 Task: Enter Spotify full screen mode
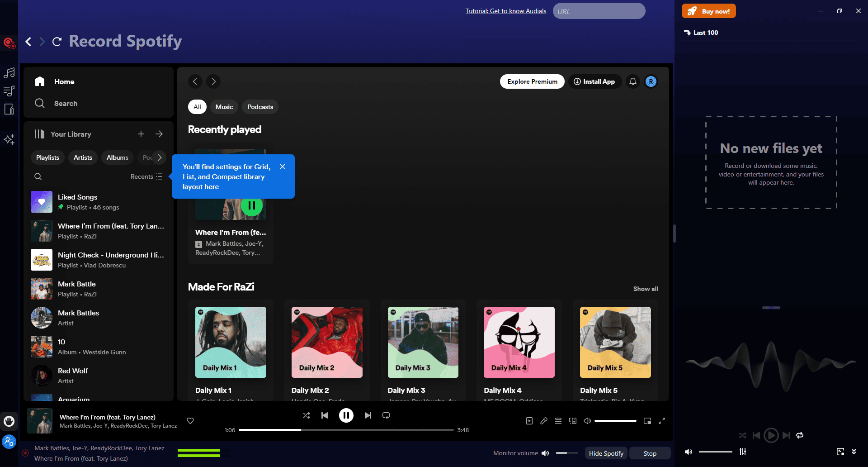pyautogui.click(x=662, y=421)
